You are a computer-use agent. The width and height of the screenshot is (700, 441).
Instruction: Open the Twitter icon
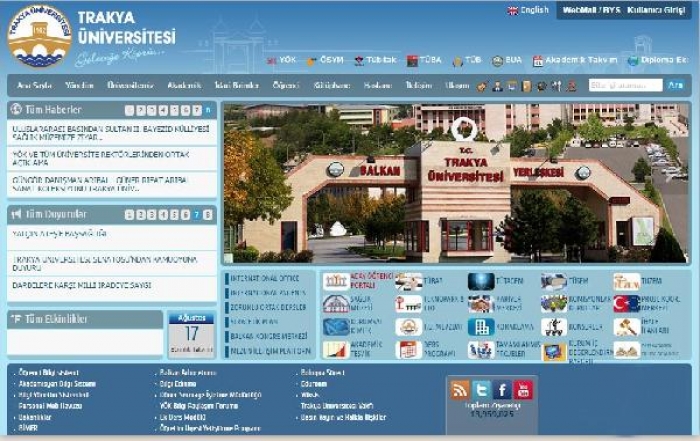[481, 390]
